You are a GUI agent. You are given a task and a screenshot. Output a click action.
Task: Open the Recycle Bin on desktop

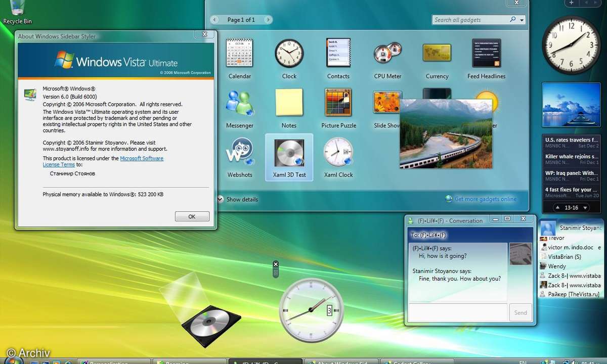pyautogui.click(x=17, y=9)
